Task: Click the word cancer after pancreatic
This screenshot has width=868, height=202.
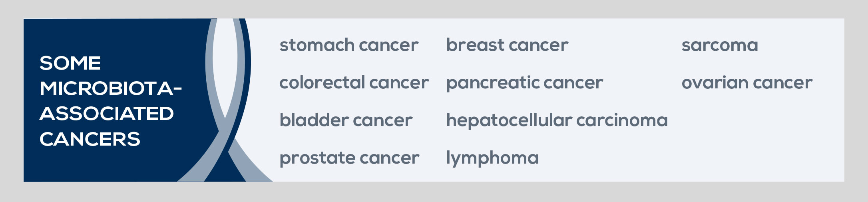Action: (x=573, y=83)
